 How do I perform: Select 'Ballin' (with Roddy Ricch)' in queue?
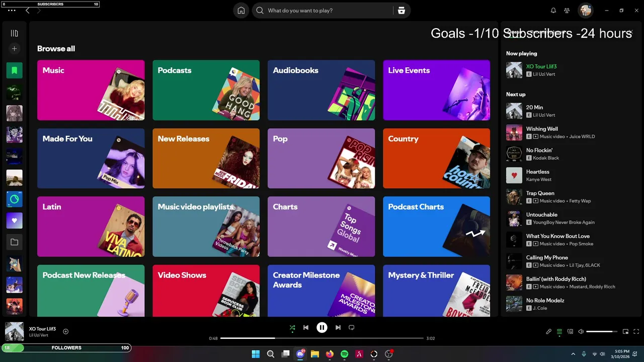[x=571, y=283]
